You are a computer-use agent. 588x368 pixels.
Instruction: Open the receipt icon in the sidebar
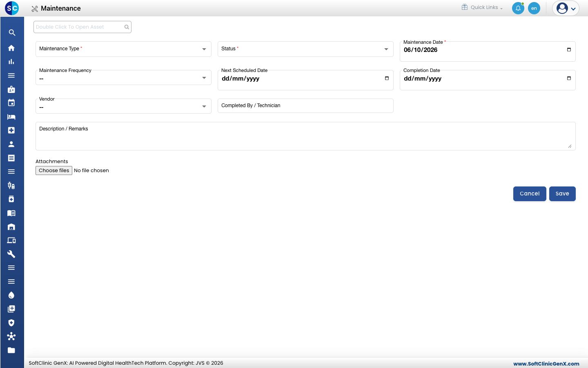[x=11, y=158]
